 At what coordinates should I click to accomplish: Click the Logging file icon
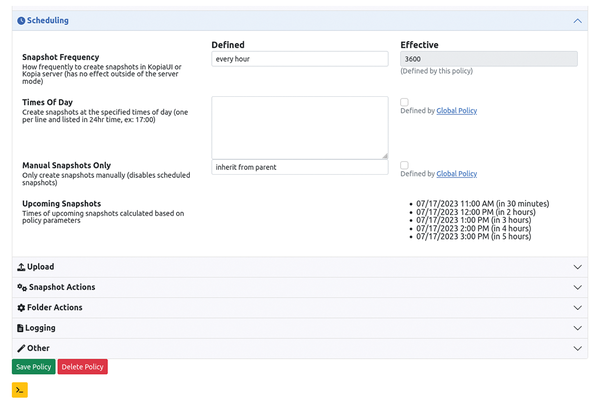[21, 328]
